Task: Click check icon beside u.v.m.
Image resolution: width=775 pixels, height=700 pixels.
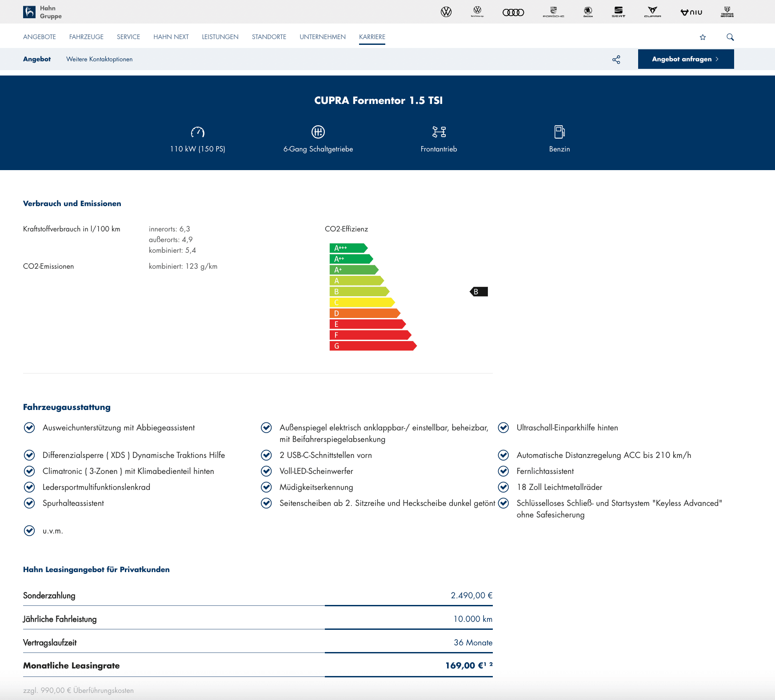Action: click(29, 531)
